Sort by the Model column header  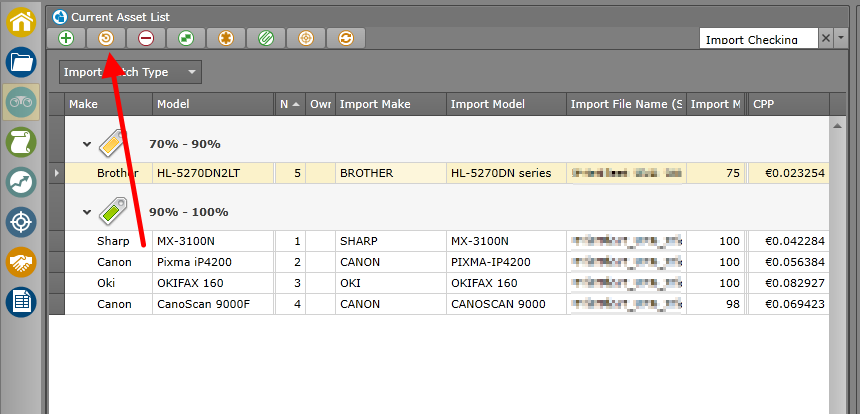[x=213, y=104]
